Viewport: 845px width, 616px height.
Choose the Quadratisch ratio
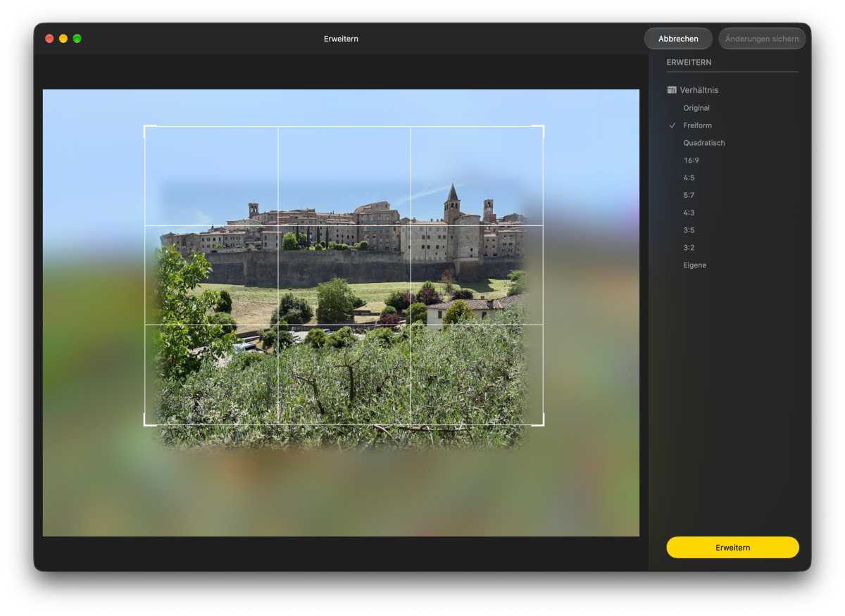click(x=703, y=143)
